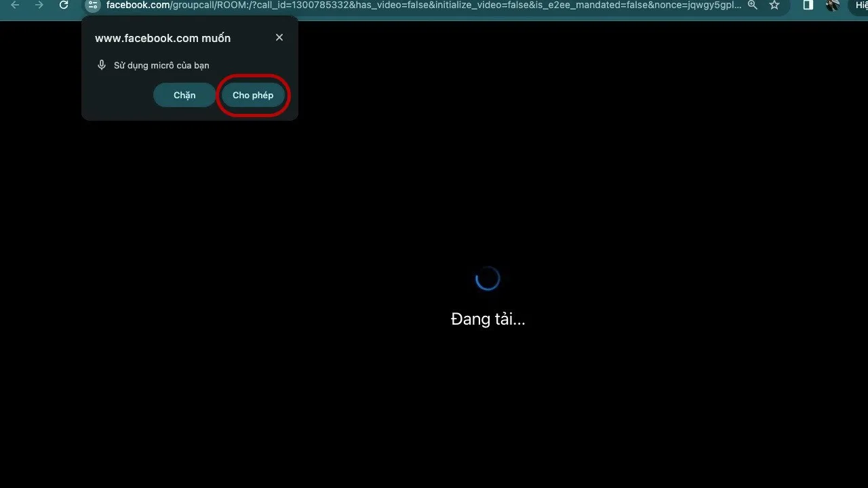Open site permission settings via the tune icon
Image resolution: width=868 pixels, height=488 pixels.
92,5
